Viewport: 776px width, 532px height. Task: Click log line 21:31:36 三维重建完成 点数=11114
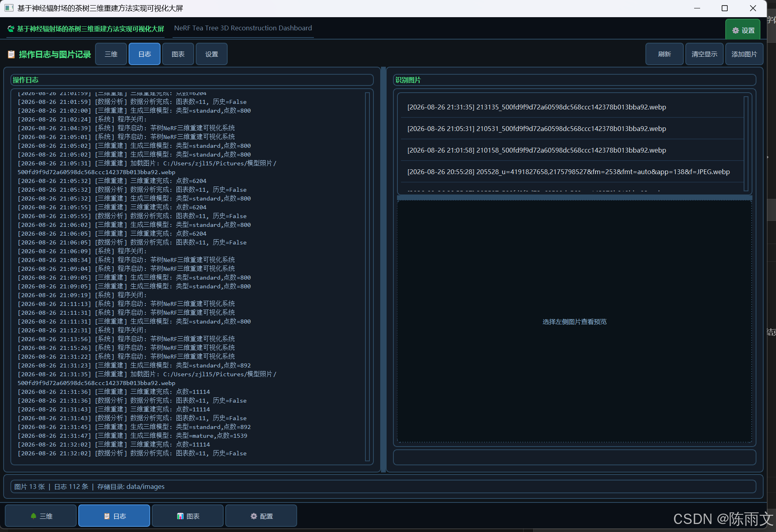coord(114,392)
